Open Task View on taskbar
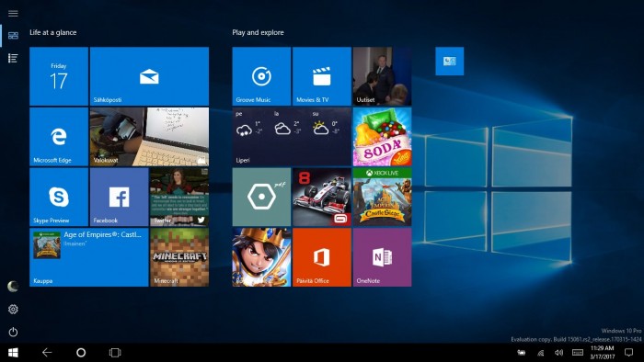This screenshot has height=362, width=644. point(115,353)
